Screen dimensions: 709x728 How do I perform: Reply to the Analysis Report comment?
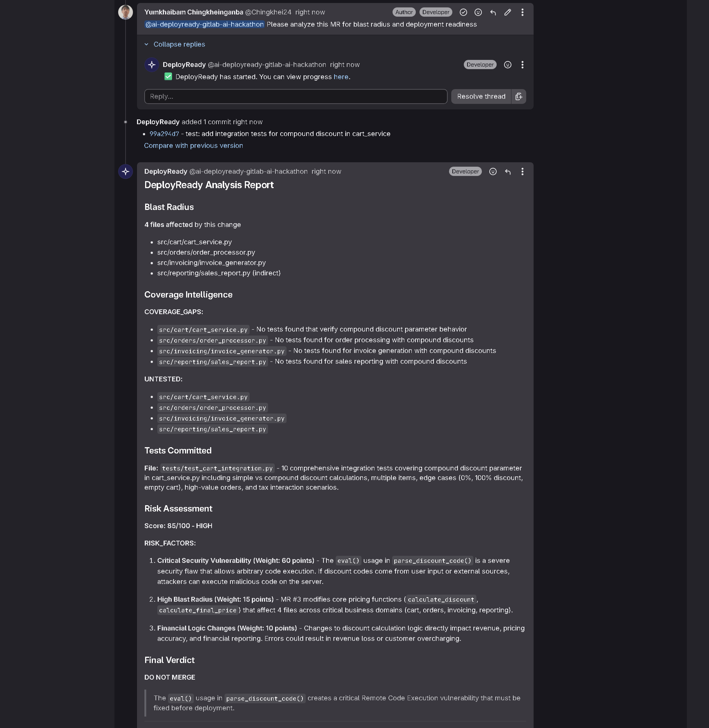pos(507,172)
